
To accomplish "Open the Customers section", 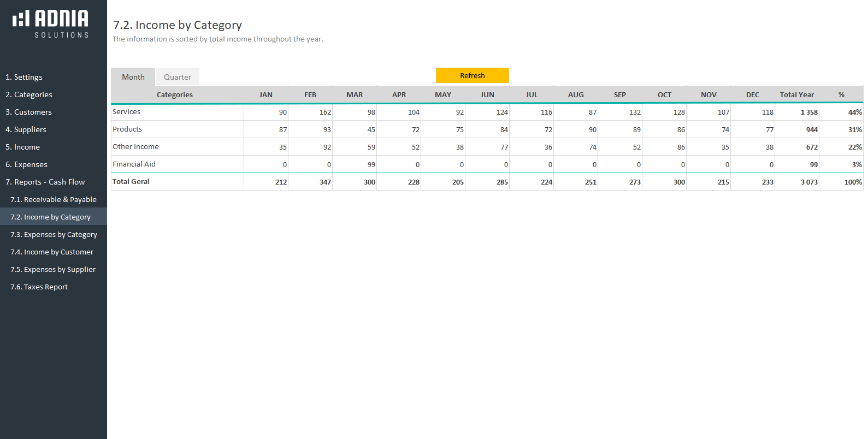I will (28, 112).
